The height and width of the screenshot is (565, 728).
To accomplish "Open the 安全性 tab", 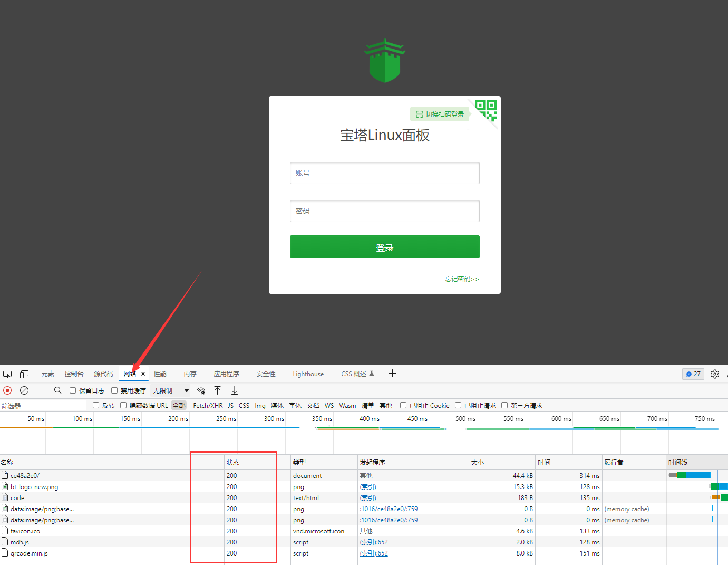I will click(x=266, y=374).
